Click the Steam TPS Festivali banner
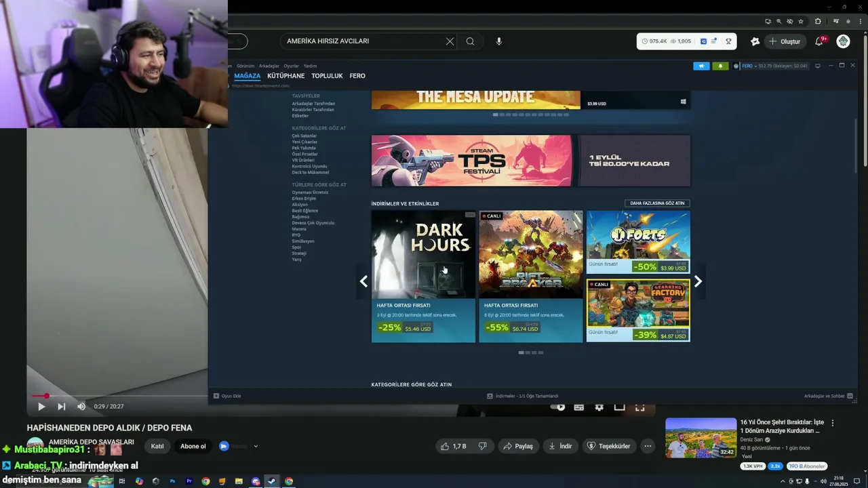The image size is (868, 488). (x=531, y=161)
